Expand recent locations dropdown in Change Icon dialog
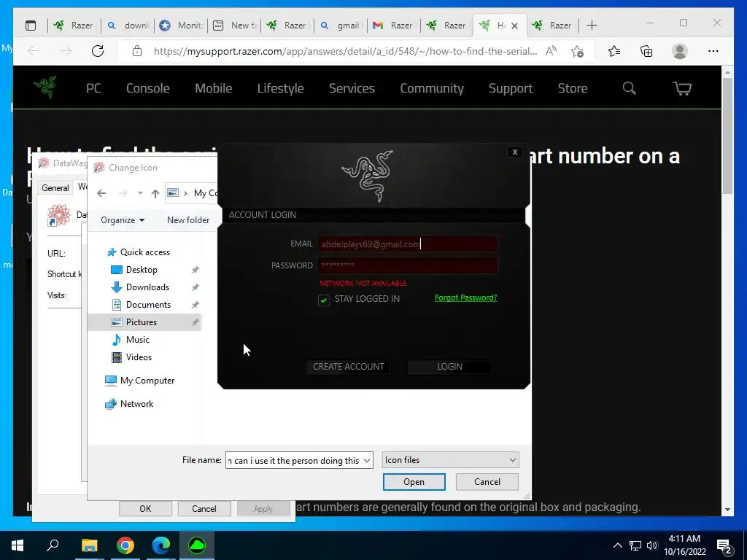 pyautogui.click(x=140, y=193)
